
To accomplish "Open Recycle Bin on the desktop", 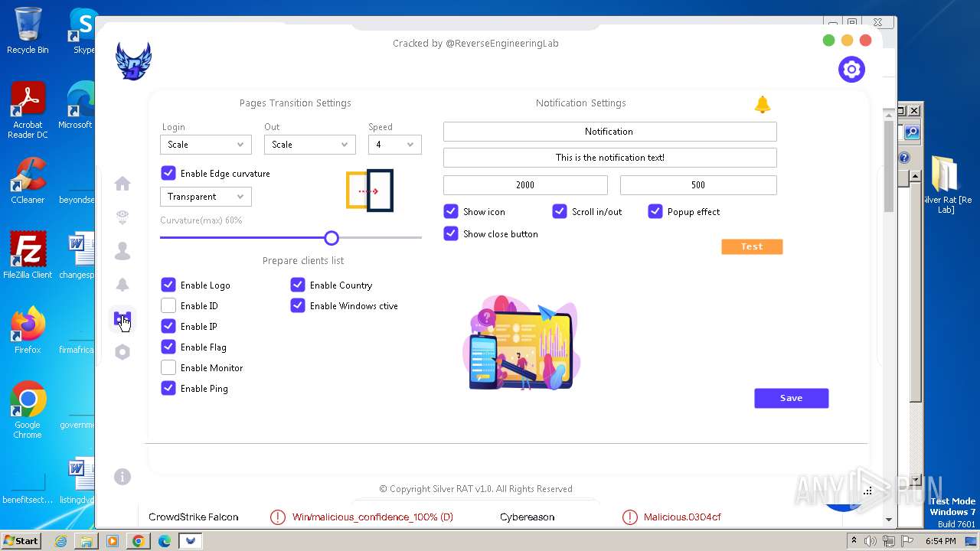I will tap(28, 31).
